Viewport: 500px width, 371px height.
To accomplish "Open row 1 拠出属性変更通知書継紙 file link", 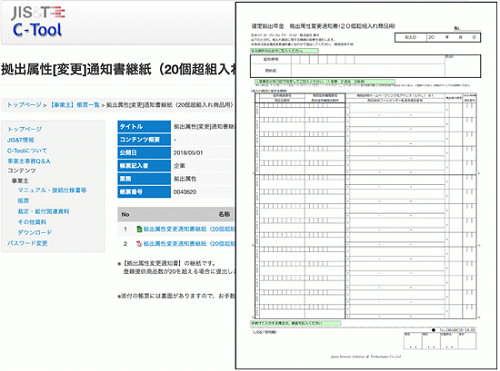I will pyautogui.click(x=189, y=229).
